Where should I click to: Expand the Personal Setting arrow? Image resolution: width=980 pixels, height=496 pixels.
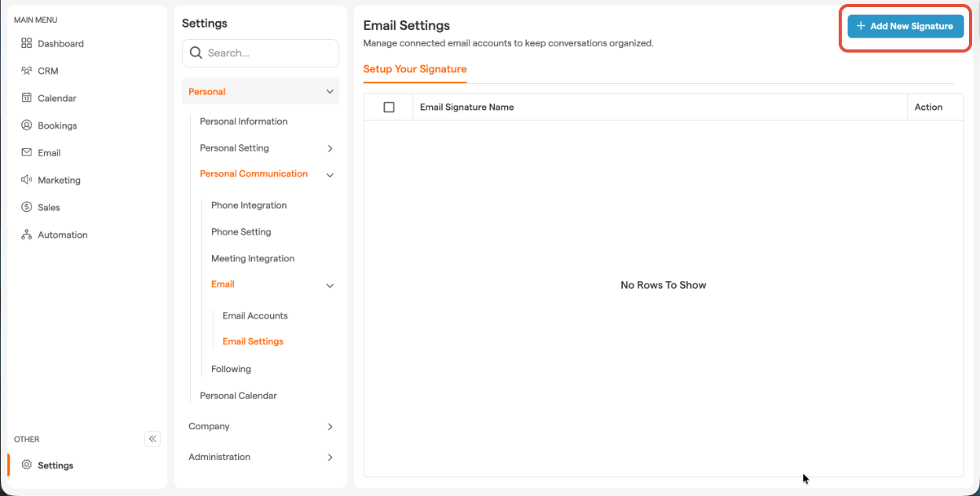click(330, 148)
